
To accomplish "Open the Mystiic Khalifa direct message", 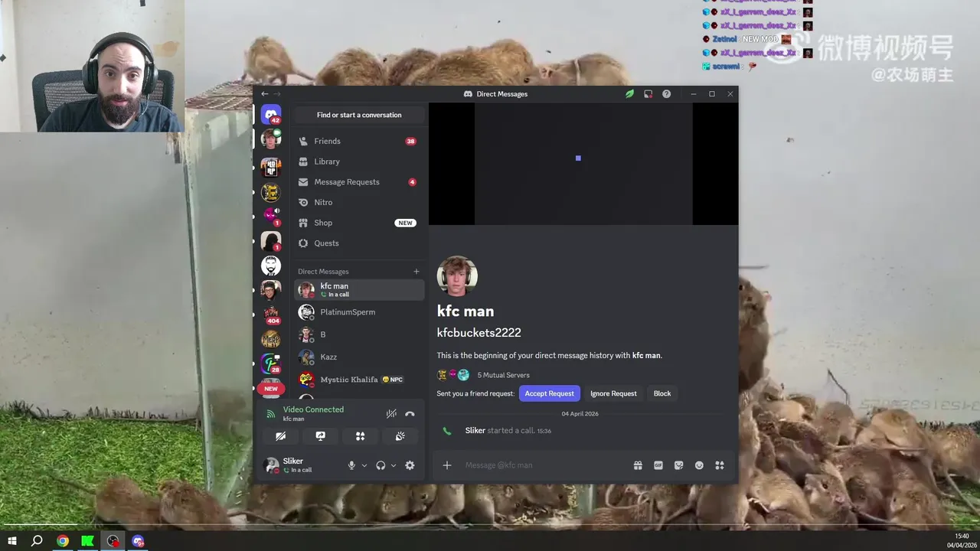I will click(x=359, y=380).
